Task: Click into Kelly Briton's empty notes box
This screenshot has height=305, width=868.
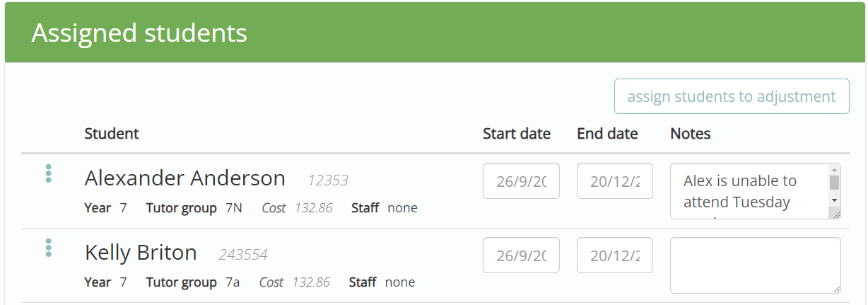Action: coord(756,265)
